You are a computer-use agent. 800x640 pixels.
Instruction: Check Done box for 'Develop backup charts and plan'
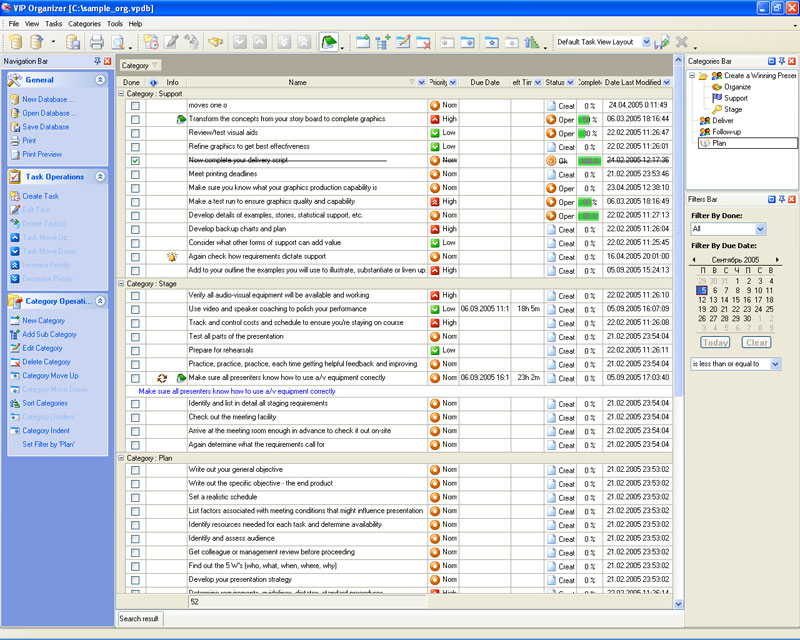[135, 230]
